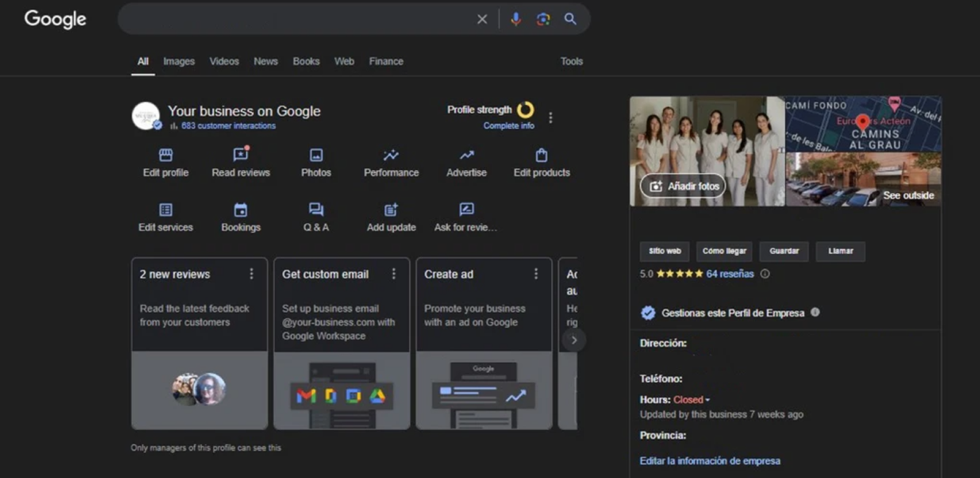
Task: Search by image with Lens icon
Action: 543,19
